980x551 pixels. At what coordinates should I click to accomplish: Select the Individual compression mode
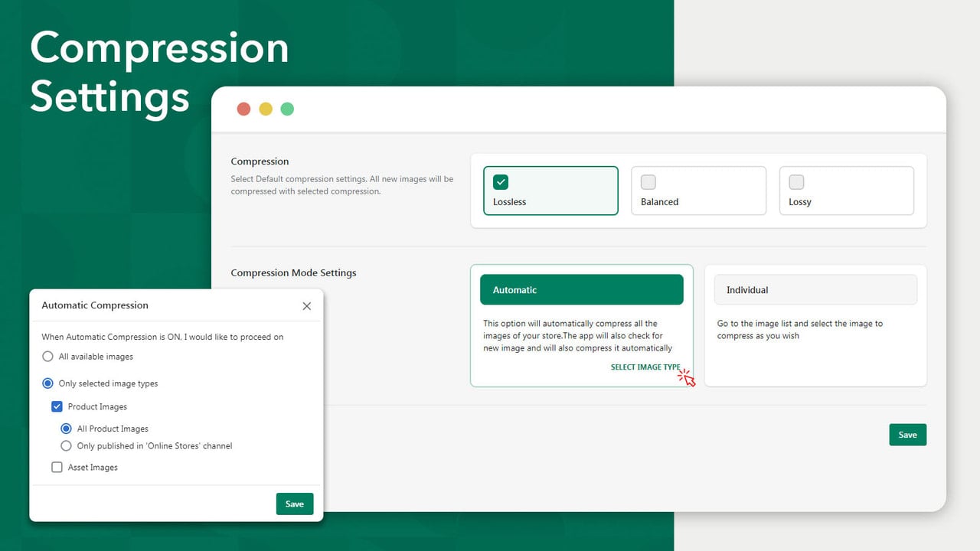815,290
